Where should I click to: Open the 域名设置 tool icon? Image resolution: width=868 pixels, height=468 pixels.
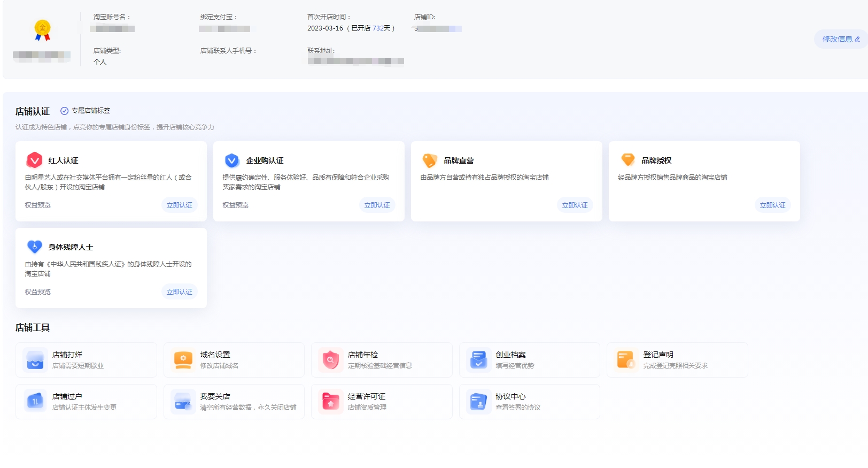tap(183, 360)
